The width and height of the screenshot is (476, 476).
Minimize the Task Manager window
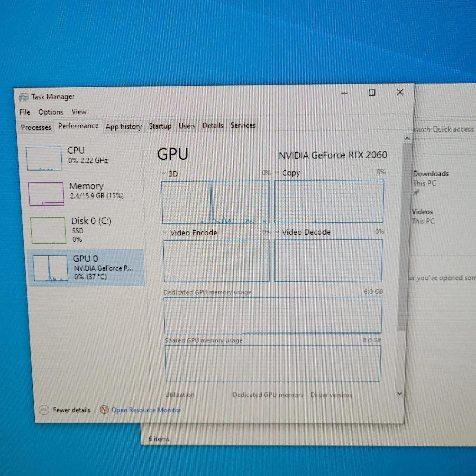click(x=344, y=93)
